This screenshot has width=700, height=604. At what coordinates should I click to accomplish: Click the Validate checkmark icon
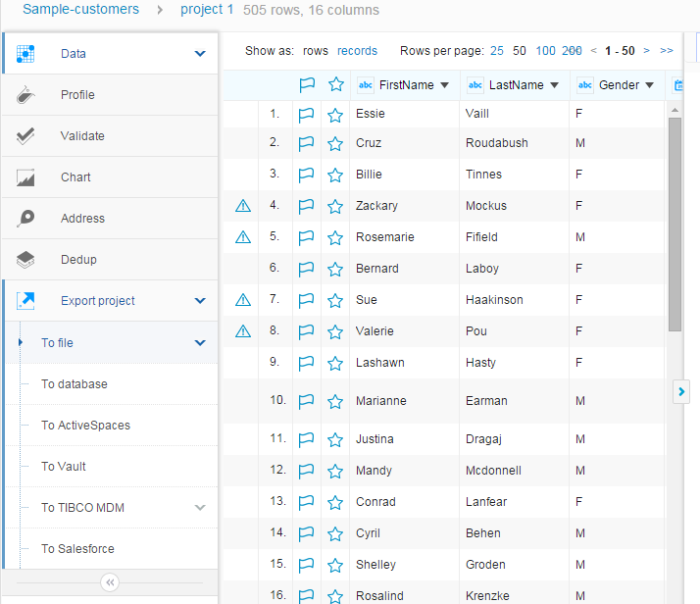[x=26, y=136]
